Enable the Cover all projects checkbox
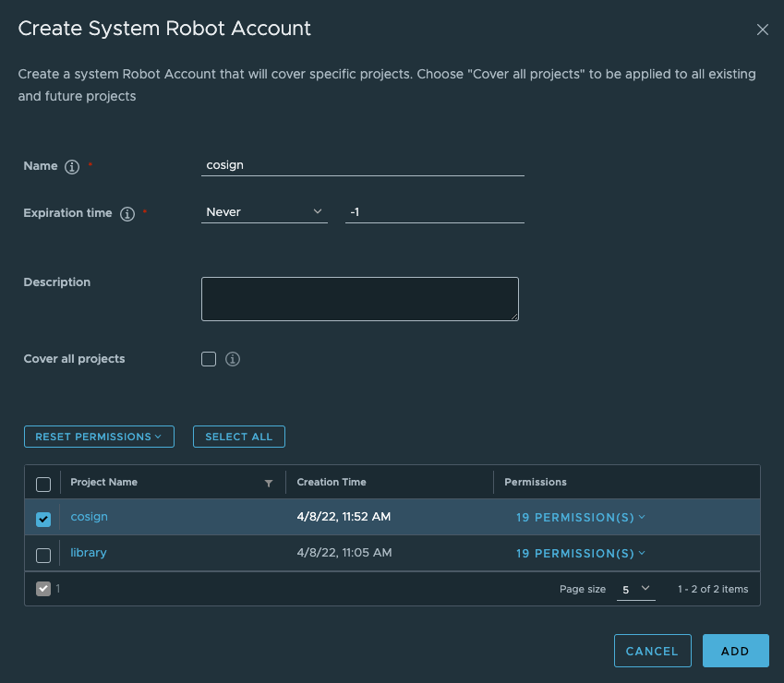This screenshot has height=683, width=784. click(x=209, y=359)
